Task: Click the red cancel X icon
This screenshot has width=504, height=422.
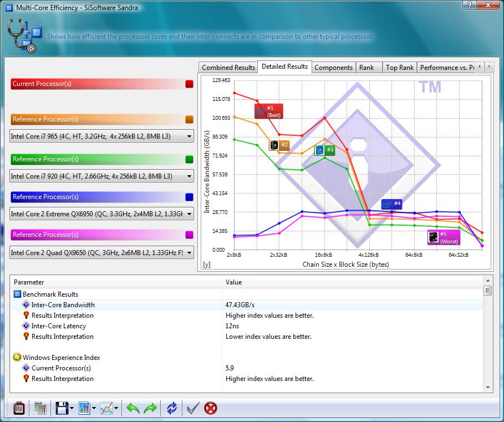Action: point(210,409)
